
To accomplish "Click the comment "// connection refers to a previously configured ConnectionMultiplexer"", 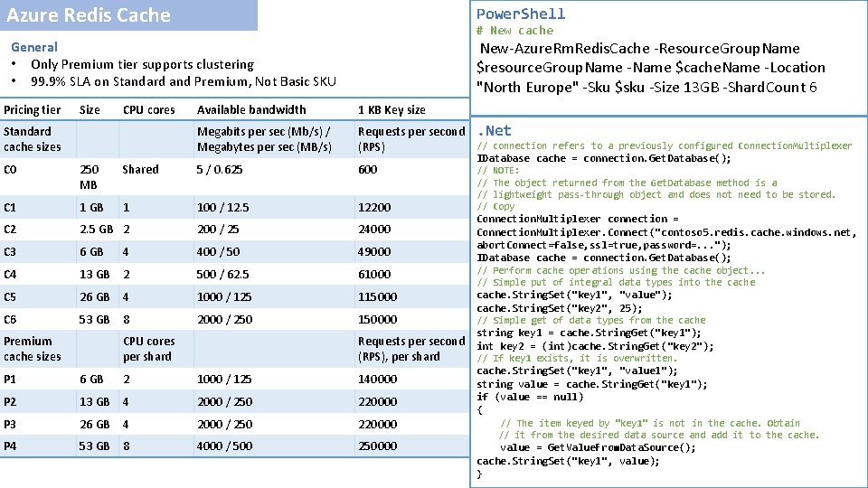I will 665,145.
